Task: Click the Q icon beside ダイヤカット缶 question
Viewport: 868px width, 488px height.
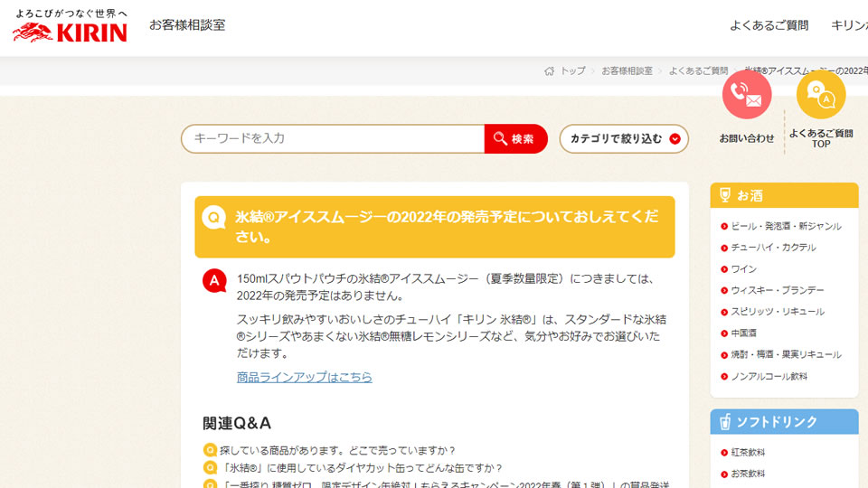Action: [x=210, y=468]
